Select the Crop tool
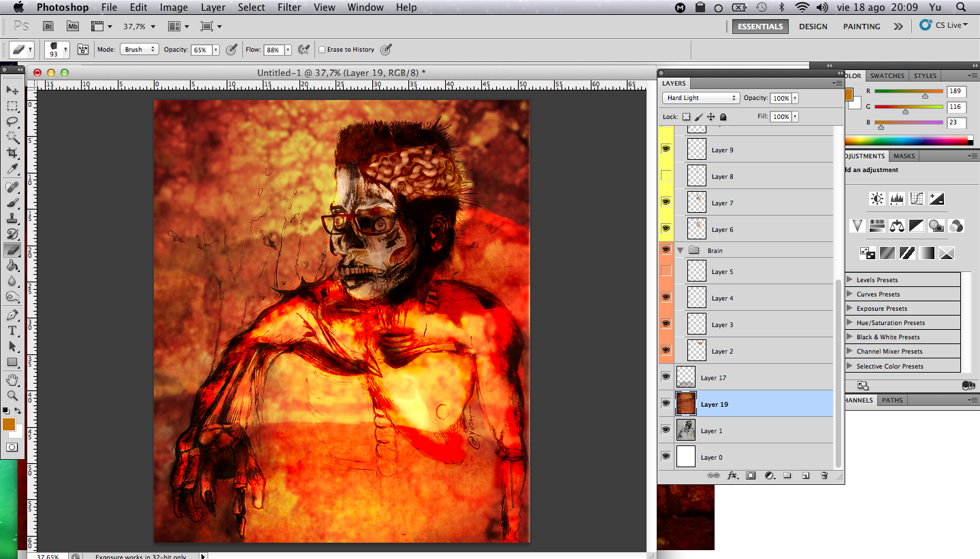980x559 pixels. tap(12, 154)
